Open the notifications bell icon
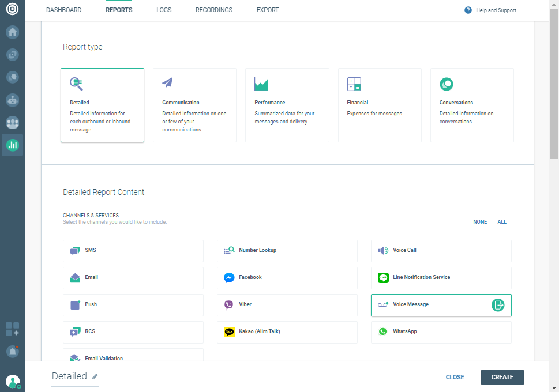Screen dimensions: 559x392 12,351
